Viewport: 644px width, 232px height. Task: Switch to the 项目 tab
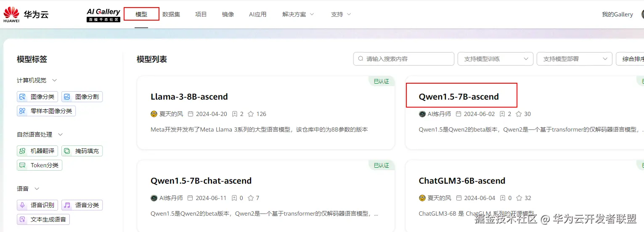click(201, 14)
